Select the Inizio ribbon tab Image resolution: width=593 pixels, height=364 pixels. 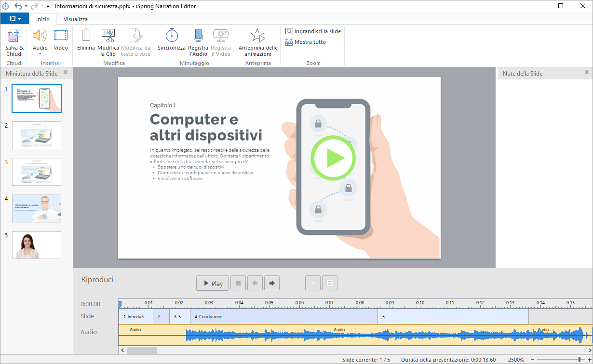[43, 19]
